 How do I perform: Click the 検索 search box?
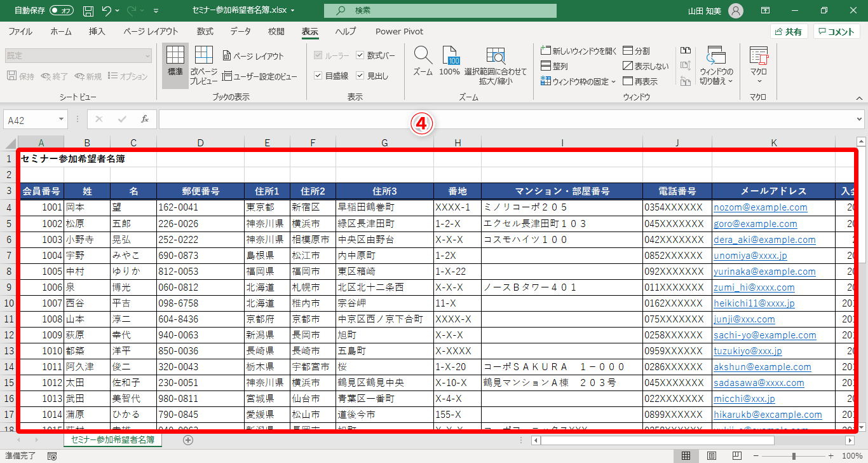point(440,11)
